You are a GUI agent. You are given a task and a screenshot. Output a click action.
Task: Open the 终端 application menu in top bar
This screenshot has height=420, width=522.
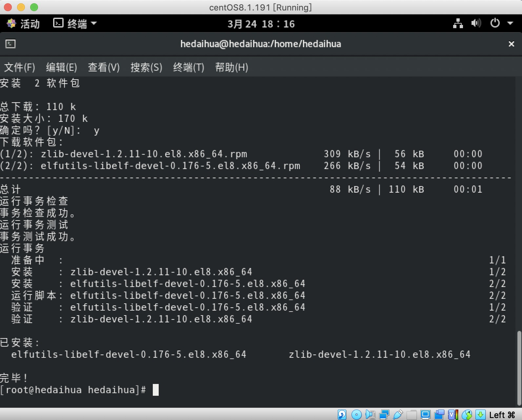coord(75,24)
